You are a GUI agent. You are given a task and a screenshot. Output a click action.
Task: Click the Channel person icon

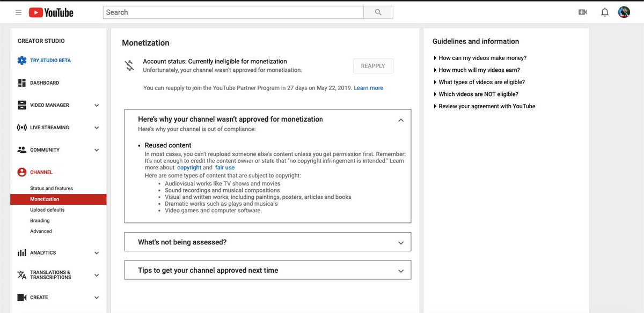click(x=21, y=172)
